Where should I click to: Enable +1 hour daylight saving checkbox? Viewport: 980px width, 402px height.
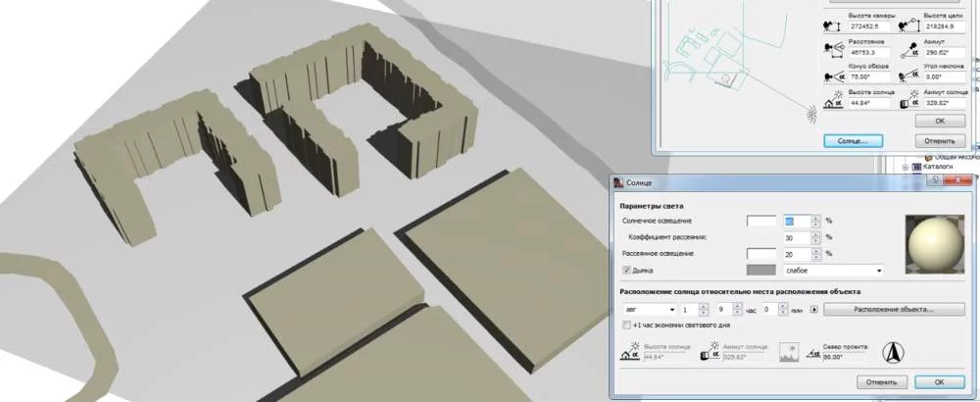pos(627,325)
